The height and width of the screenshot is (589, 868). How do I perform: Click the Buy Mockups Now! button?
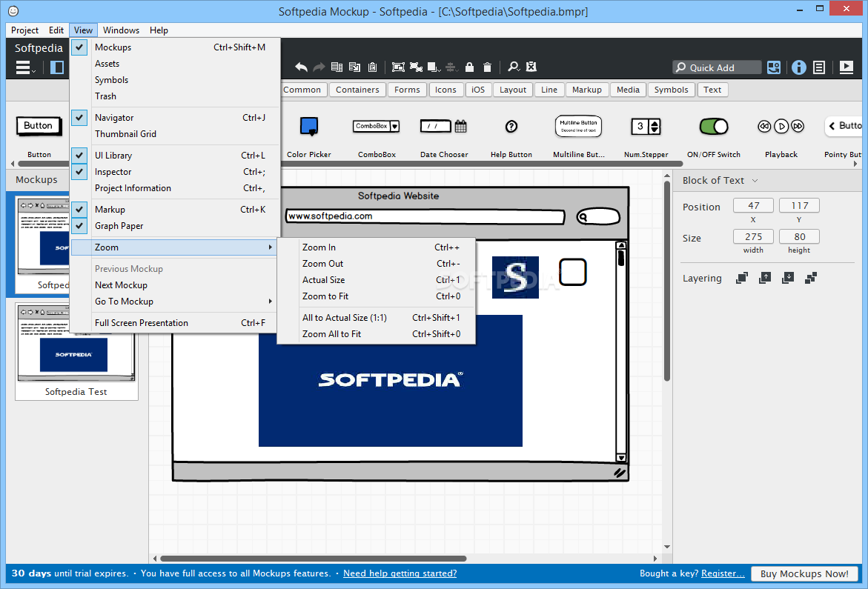[804, 573]
